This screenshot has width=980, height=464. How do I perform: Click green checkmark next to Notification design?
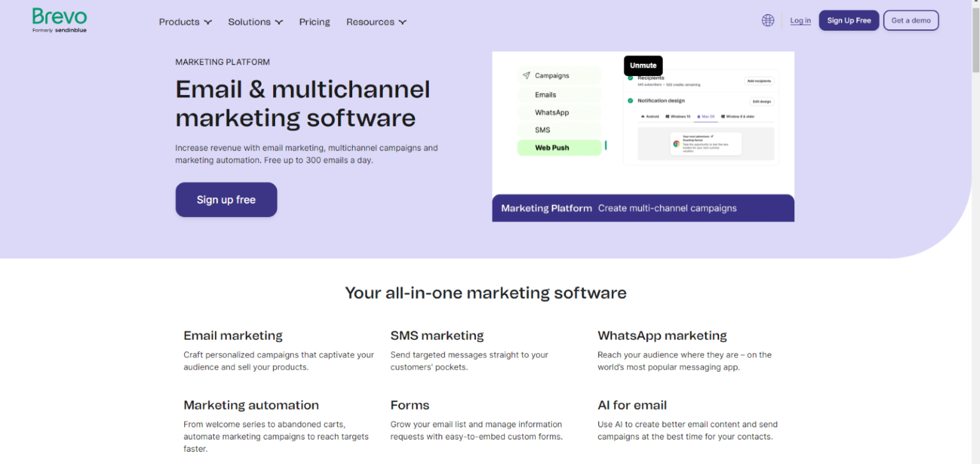[630, 100]
